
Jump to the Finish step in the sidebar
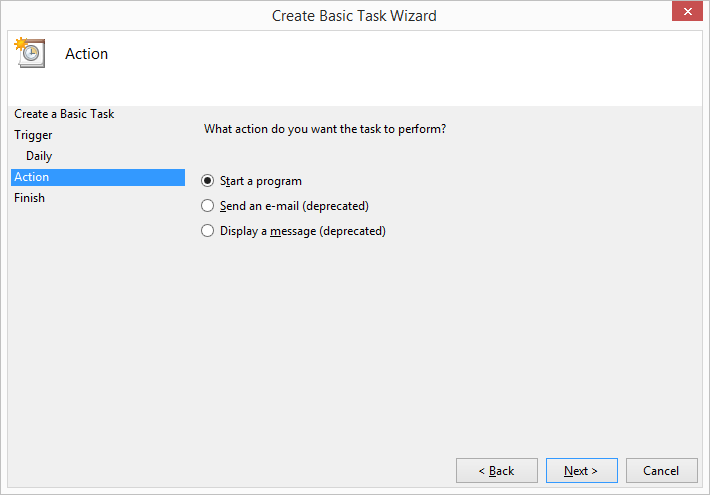29,198
